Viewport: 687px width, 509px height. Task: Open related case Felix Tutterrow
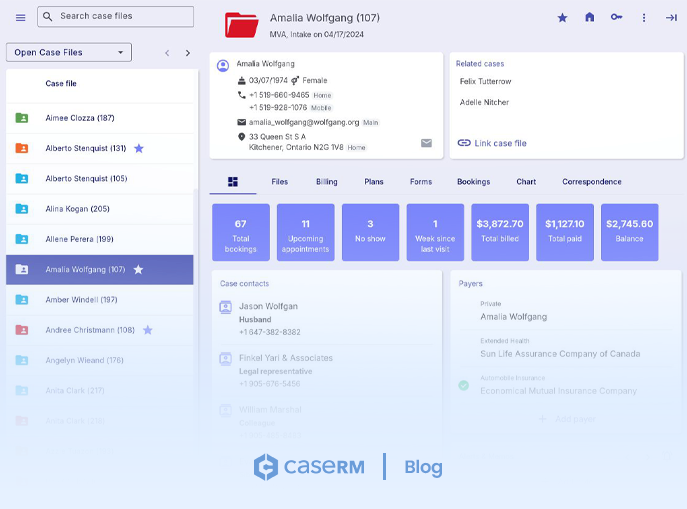485,81
